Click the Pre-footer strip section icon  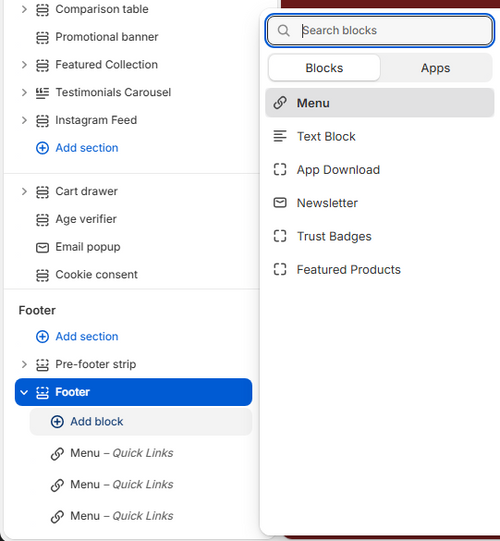pos(42,364)
